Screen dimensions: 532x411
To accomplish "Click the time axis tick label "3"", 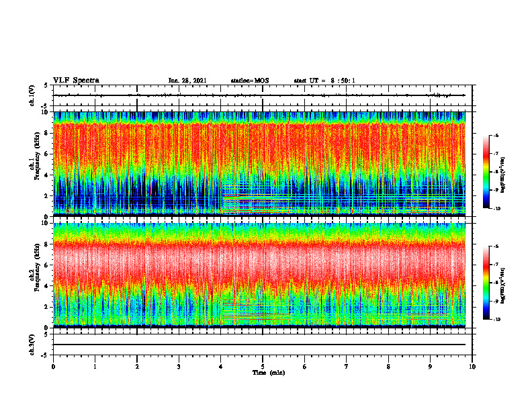I will point(179,367).
